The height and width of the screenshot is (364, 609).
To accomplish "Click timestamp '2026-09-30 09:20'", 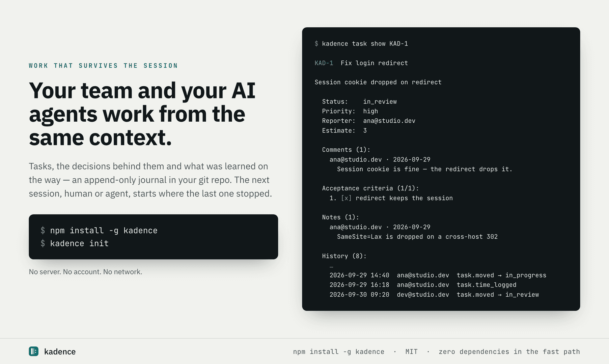I will click(x=359, y=295).
